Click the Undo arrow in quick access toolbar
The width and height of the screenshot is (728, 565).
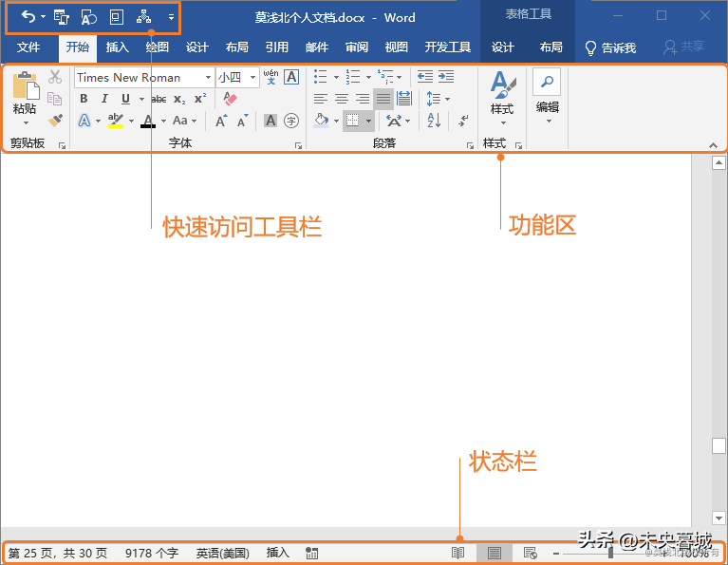[28, 17]
